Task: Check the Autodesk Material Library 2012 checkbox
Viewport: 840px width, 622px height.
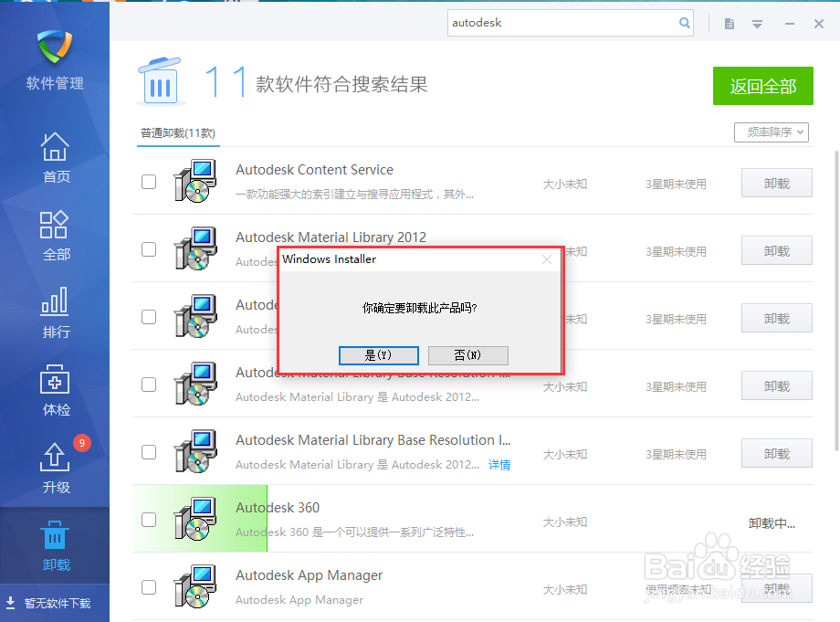Action: click(149, 249)
